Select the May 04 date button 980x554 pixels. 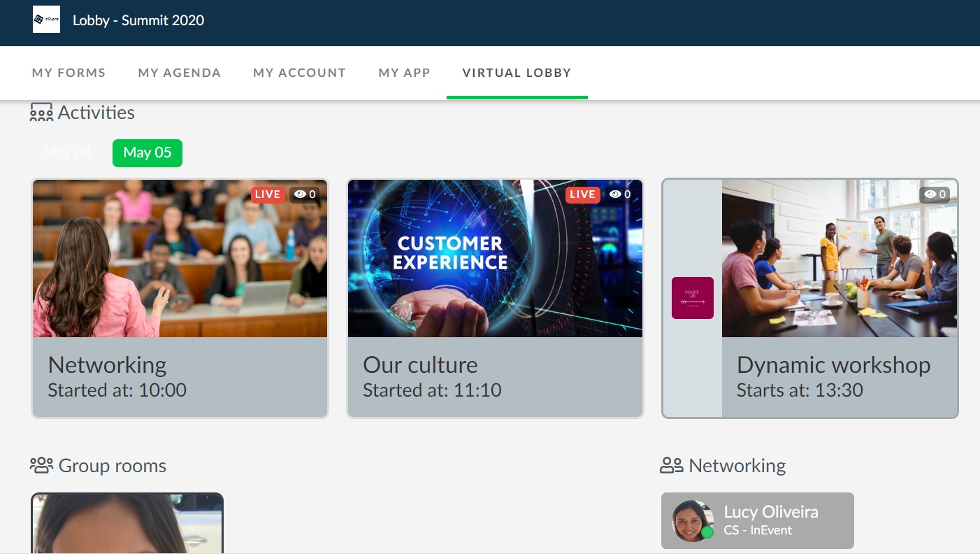(x=68, y=152)
